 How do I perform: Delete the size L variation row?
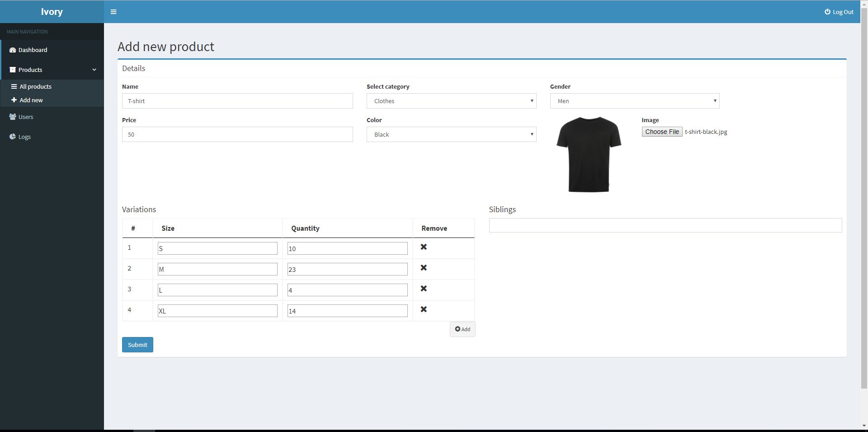pyautogui.click(x=424, y=289)
